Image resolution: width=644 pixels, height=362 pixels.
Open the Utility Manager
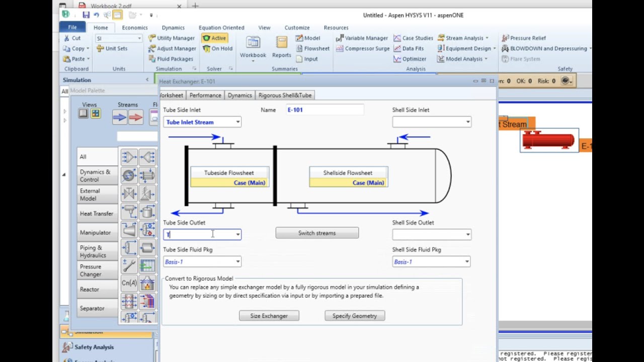[172, 38]
